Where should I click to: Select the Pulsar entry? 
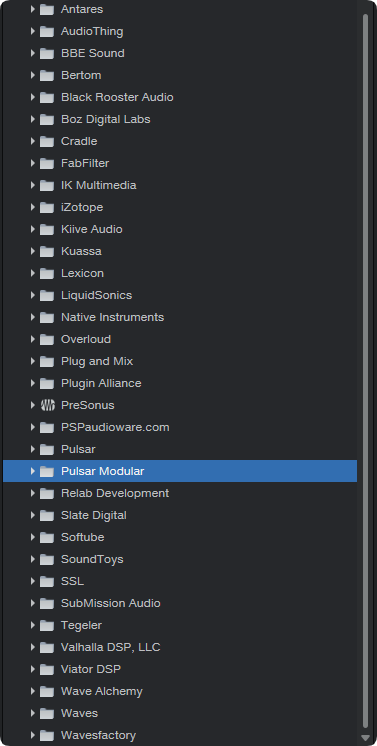tap(180, 449)
